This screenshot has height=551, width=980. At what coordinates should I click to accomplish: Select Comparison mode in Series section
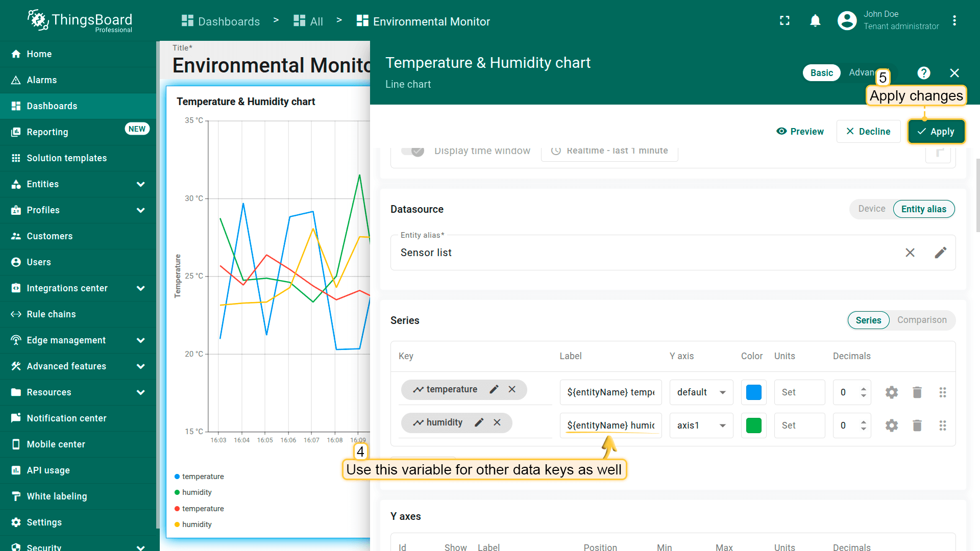921,320
